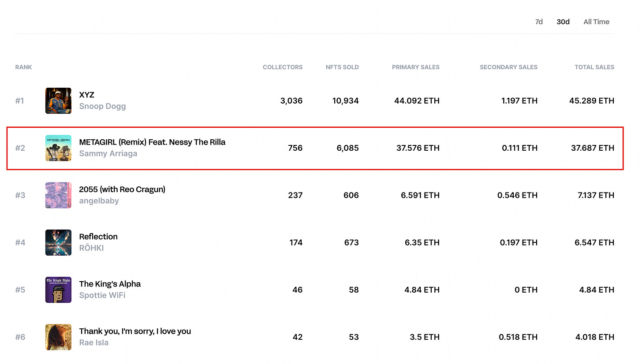The image size is (642, 364).
Task: Select rank #4 label
Action: 20,242
